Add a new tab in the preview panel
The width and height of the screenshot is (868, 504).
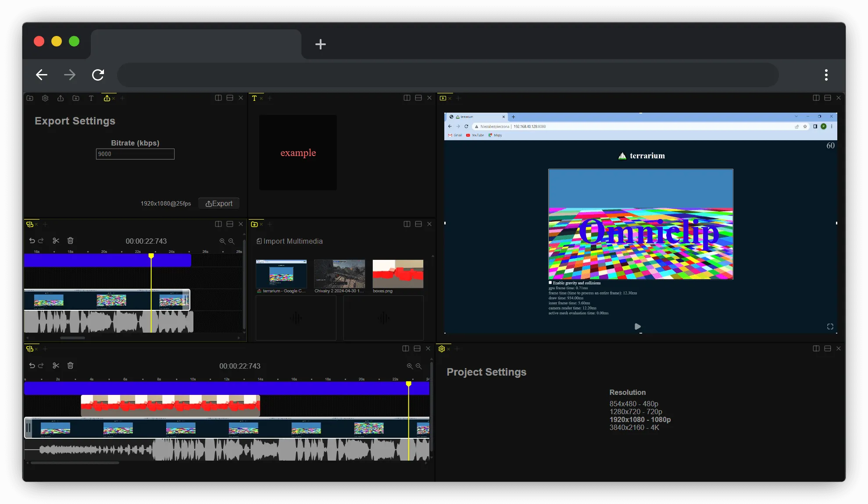459,98
